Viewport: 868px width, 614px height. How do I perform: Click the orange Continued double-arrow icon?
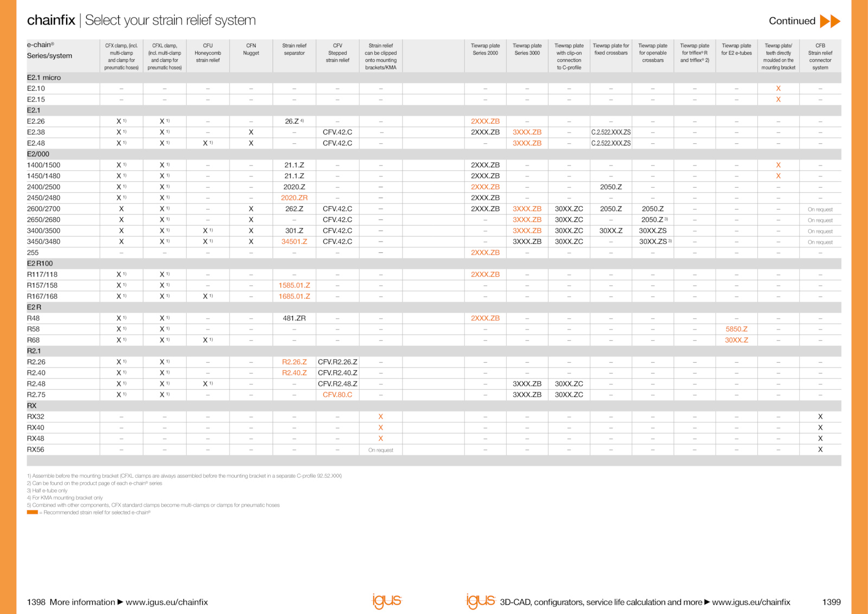click(x=830, y=21)
